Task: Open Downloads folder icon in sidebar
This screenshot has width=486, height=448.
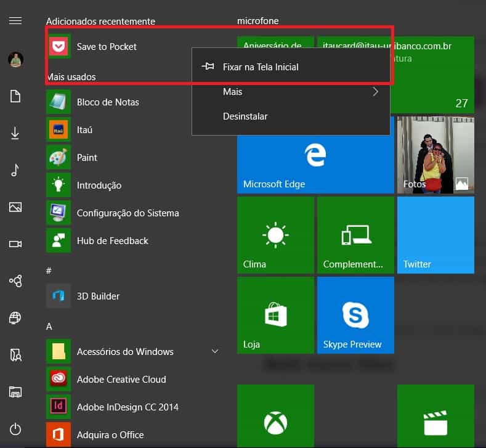Action: (x=15, y=133)
